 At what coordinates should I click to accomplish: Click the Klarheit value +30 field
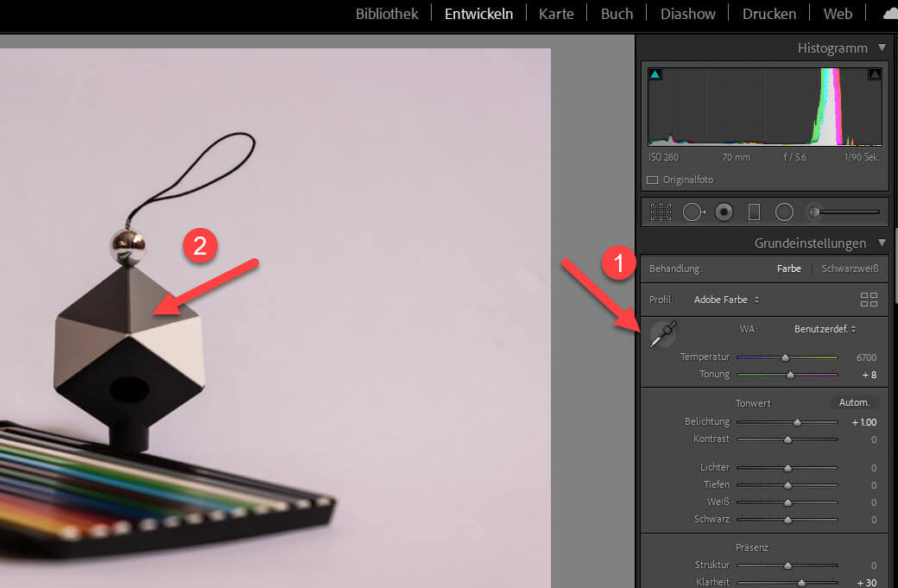[866, 583]
